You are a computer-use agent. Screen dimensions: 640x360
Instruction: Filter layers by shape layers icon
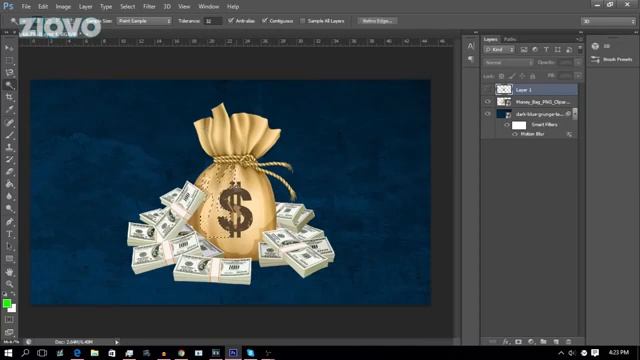click(x=558, y=50)
